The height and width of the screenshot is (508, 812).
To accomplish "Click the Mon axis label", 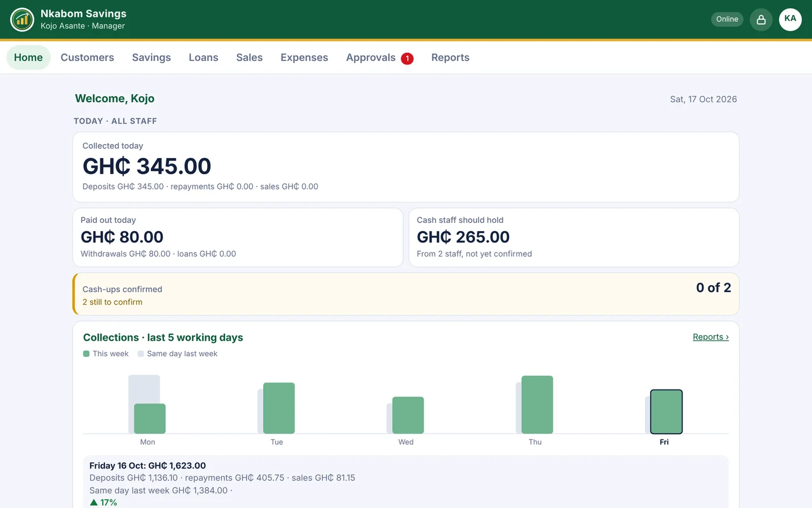I will click(148, 442).
